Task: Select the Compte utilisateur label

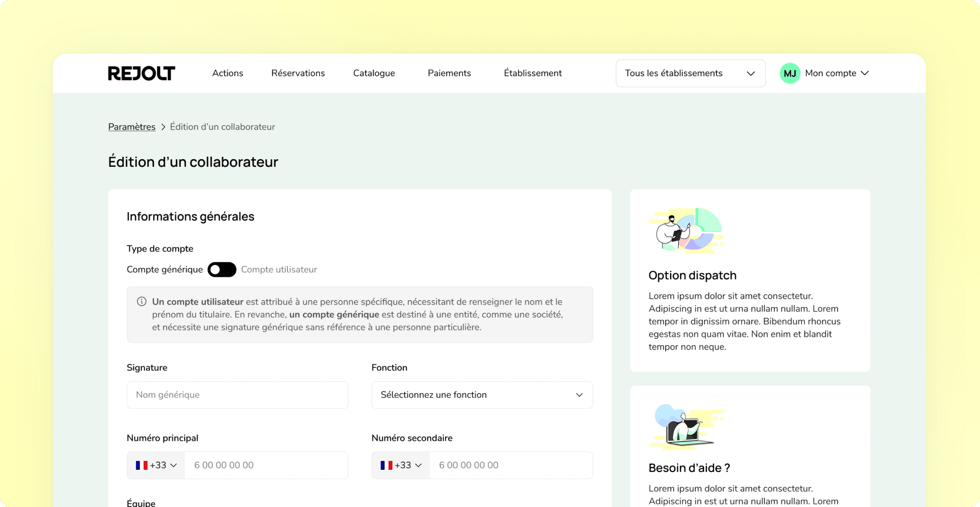Action: (279, 270)
